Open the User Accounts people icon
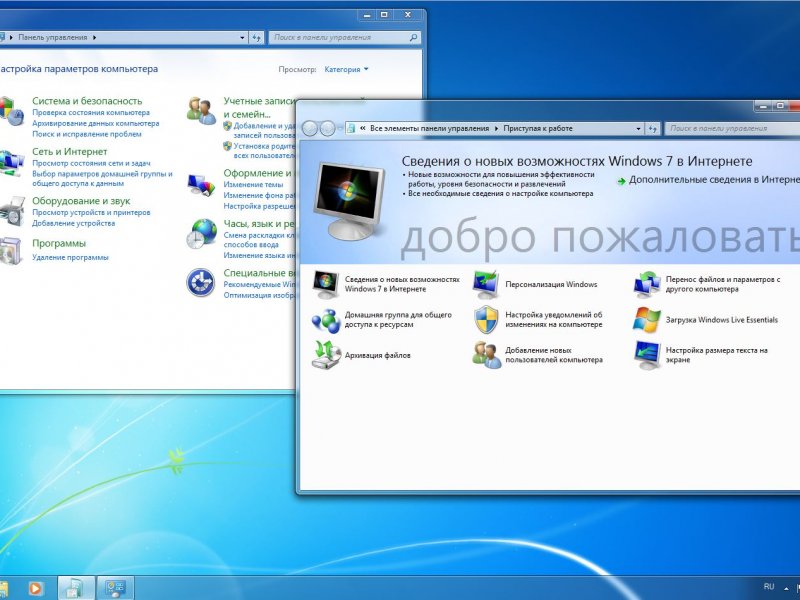 tap(201, 111)
